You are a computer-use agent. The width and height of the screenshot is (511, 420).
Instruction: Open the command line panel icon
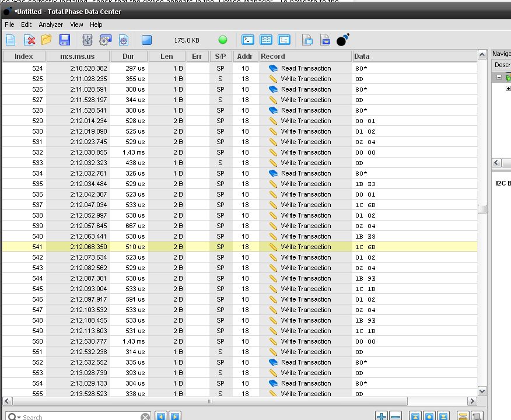(x=248, y=40)
